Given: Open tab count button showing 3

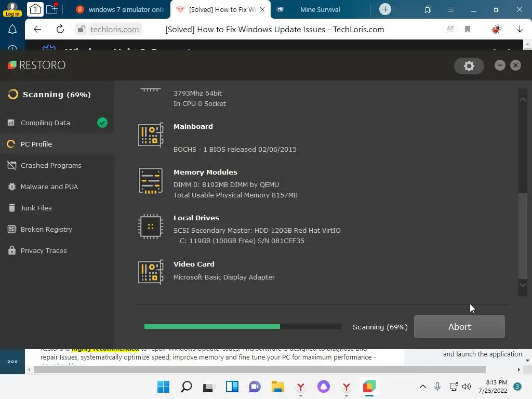Looking at the screenshot, I should 35,9.
